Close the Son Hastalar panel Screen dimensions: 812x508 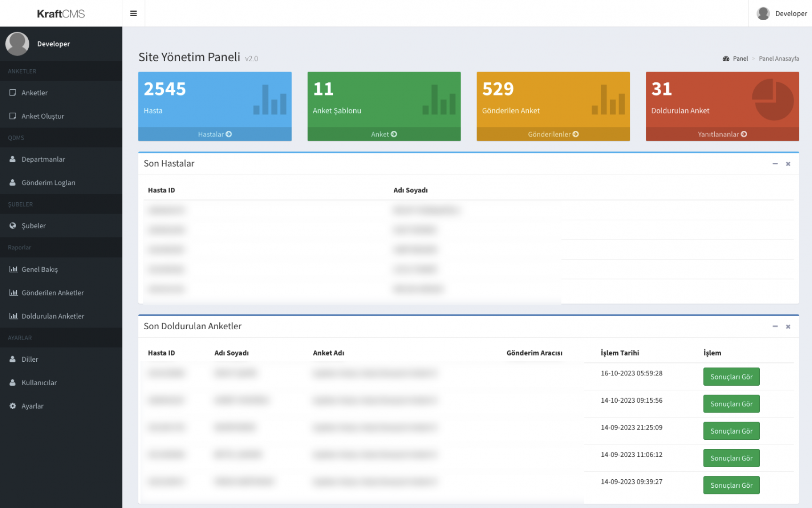tap(788, 164)
